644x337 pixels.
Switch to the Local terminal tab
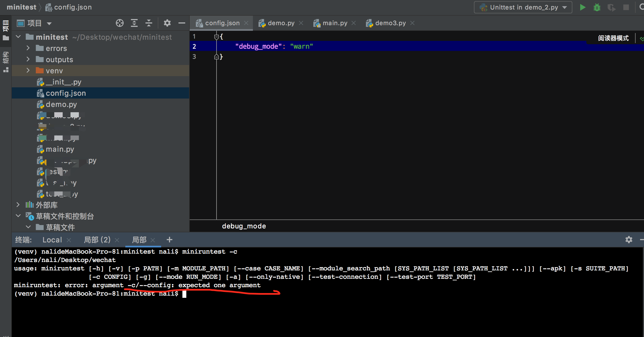coord(52,240)
